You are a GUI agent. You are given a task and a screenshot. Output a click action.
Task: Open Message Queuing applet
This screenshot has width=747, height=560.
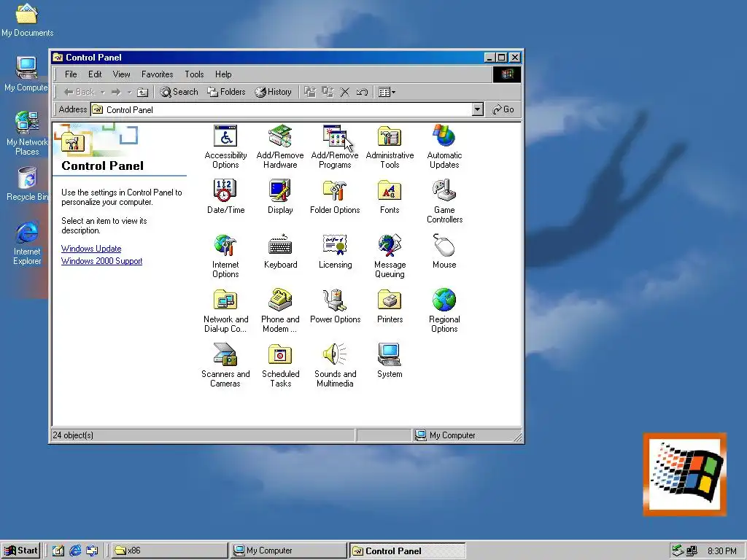(x=390, y=256)
